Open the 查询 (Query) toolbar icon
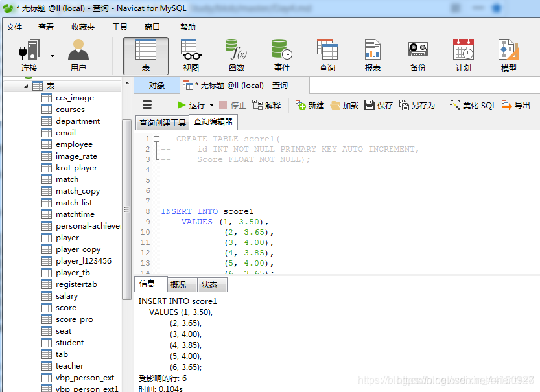The image size is (540, 392). pyautogui.click(x=327, y=55)
